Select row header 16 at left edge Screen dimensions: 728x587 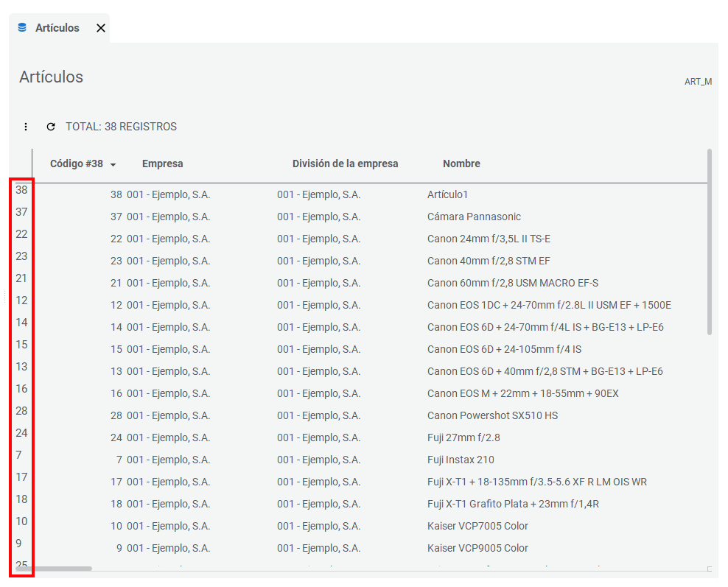21,389
